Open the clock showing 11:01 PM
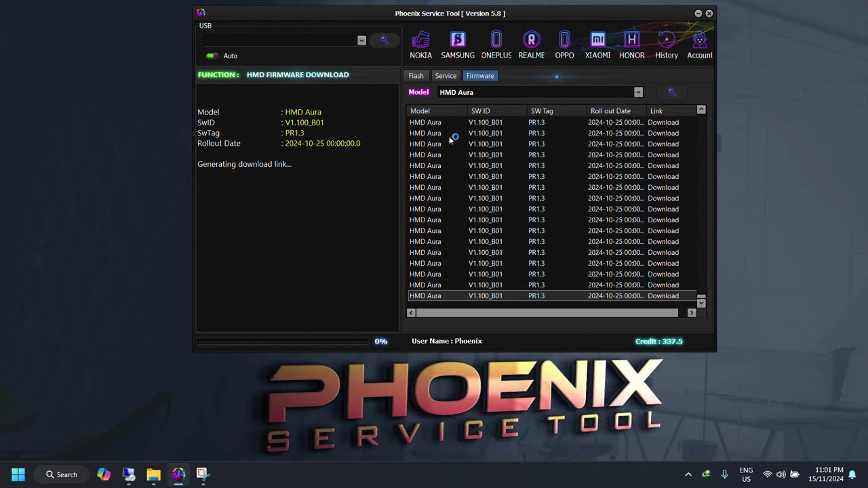868x488 pixels. click(826, 474)
